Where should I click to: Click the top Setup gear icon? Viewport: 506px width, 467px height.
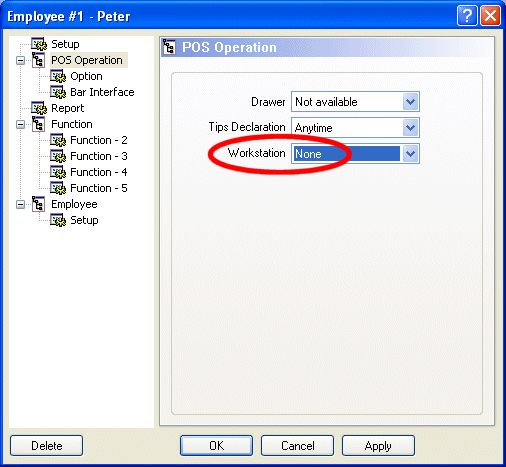coord(39,44)
